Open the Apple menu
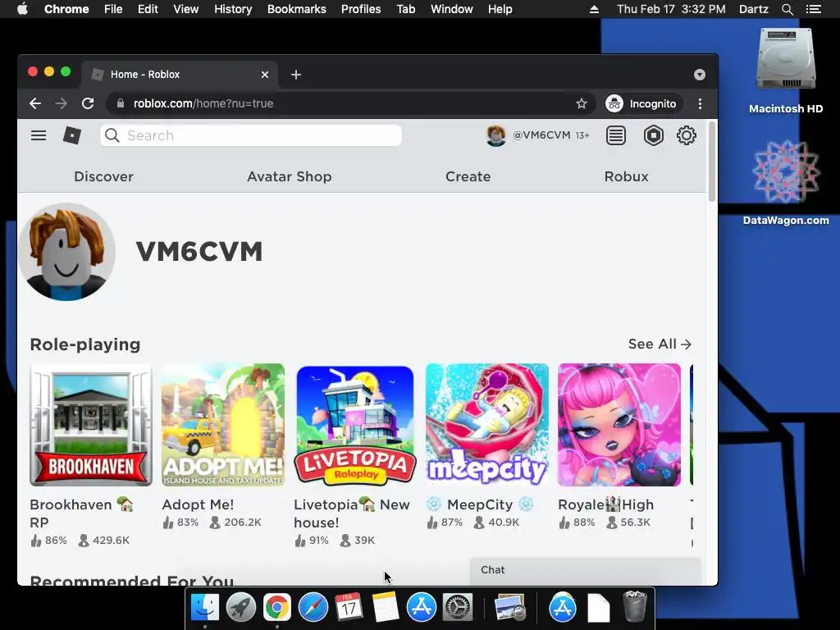The height and width of the screenshot is (630, 840). [22, 9]
